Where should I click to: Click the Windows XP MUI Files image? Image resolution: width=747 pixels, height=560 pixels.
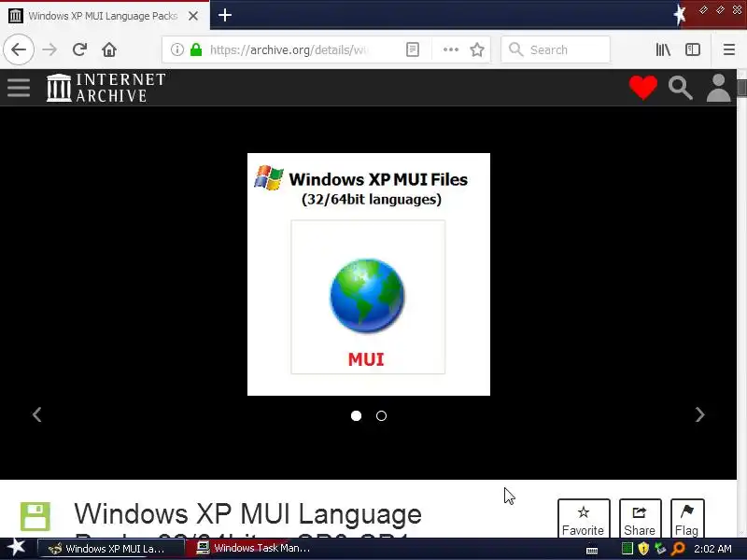click(369, 274)
